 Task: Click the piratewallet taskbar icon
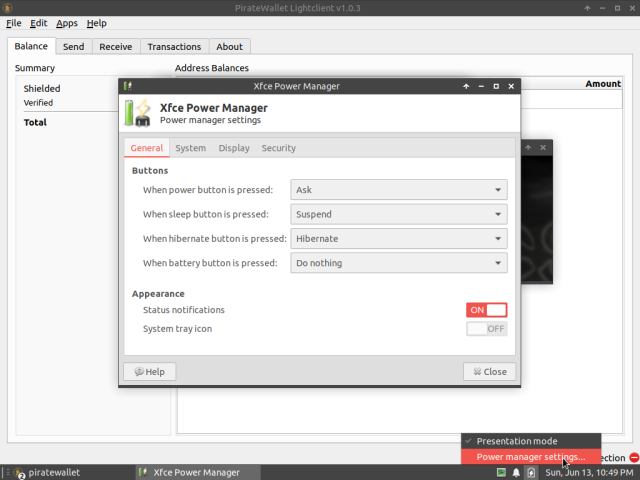click(x=19, y=473)
